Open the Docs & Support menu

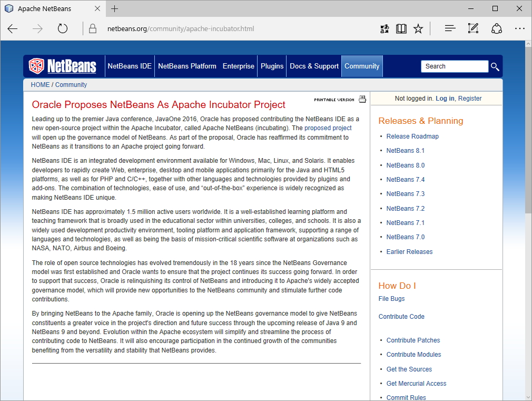tap(314, 66)
